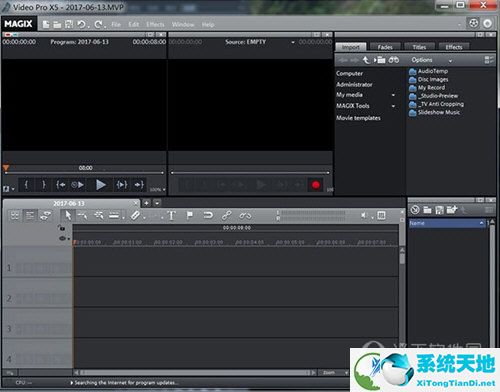Click the razor cut tool icon

[135, 216]
